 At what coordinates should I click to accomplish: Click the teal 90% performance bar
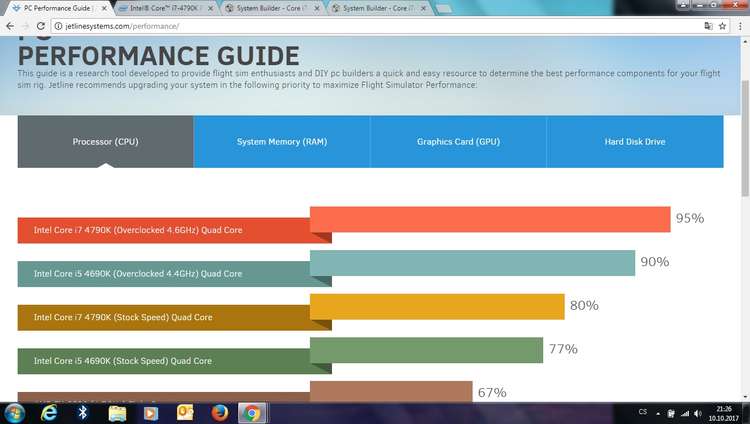click(x=473, y=263)
